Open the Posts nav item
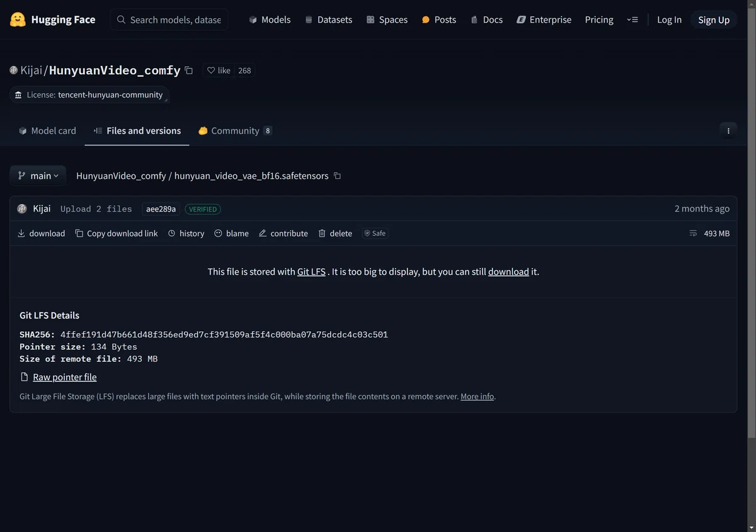756x532 pixels. coord(438,20)
